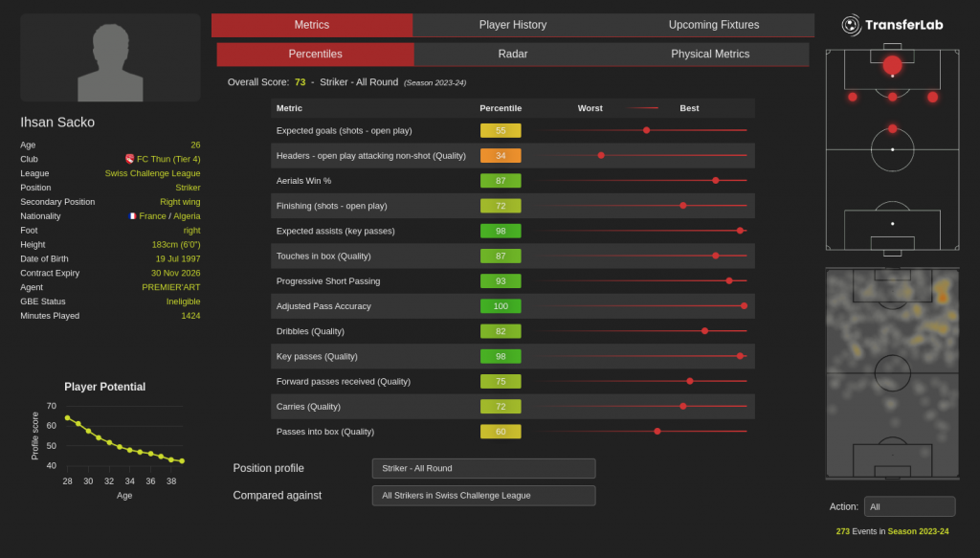Screen dimensions: 980x558
Task: Click the FC Thun club badge icon
Action: click(129, 159)
